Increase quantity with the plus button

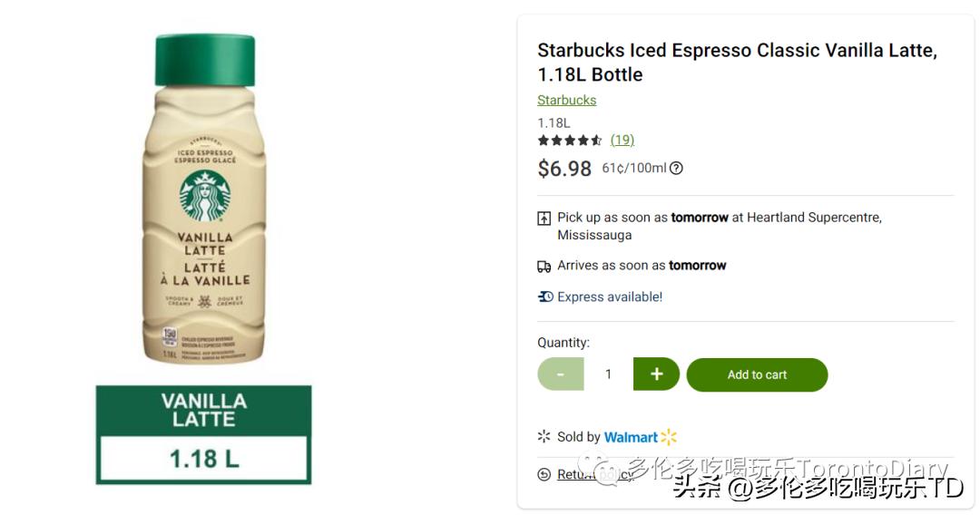click(656, 374)
